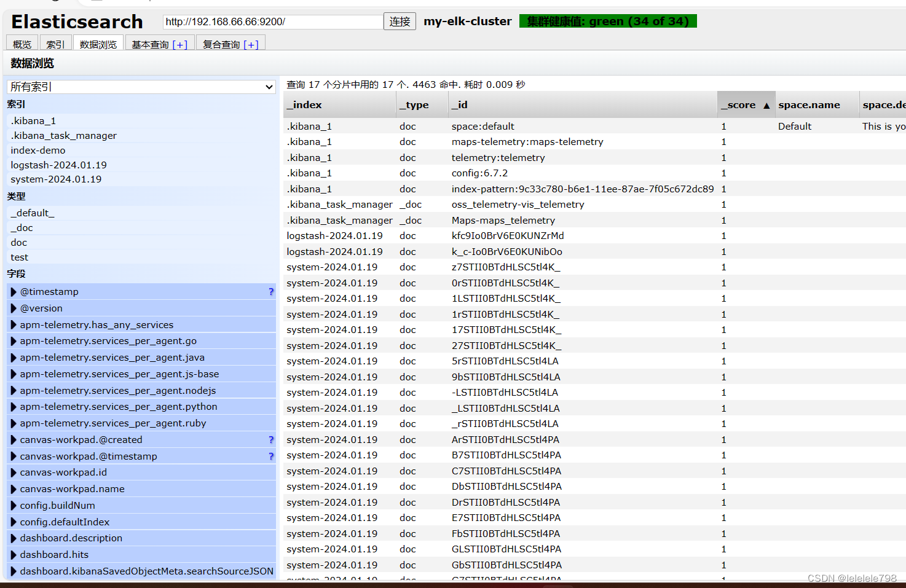Click the Elasticsearch header title
This screenshot has height=588, width=906.
(x=77, y=22)
